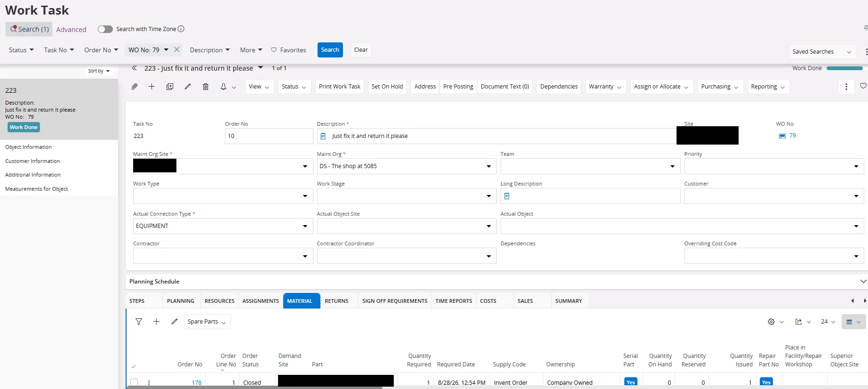The image size is (868, 389).
Task: Go to Measurements for Object section
Action: [x=37, y=189]
